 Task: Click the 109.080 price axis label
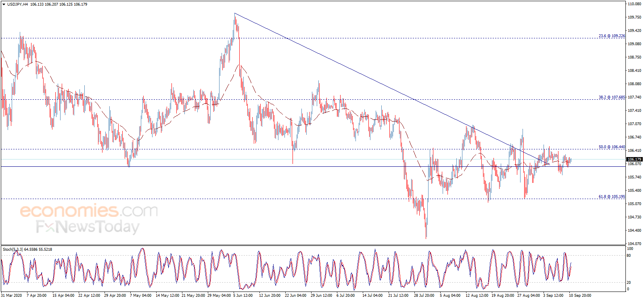635,44
